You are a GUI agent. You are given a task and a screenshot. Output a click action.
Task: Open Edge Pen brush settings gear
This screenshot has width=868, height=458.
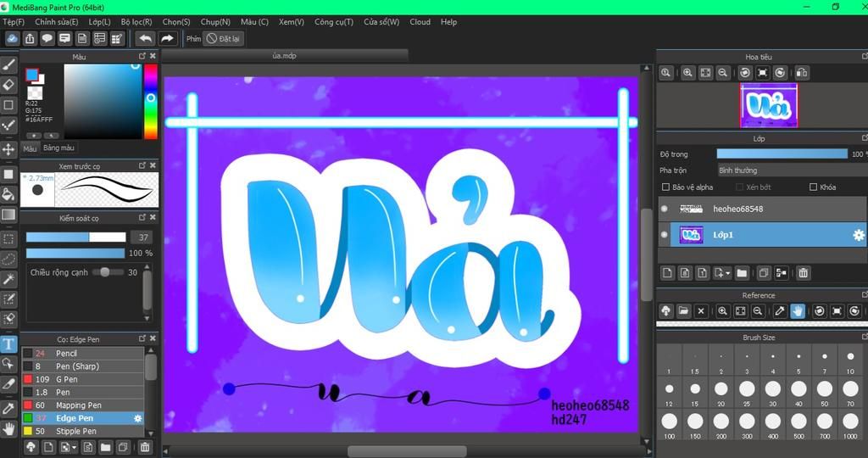pyautogui.click(x=138, y=419)
